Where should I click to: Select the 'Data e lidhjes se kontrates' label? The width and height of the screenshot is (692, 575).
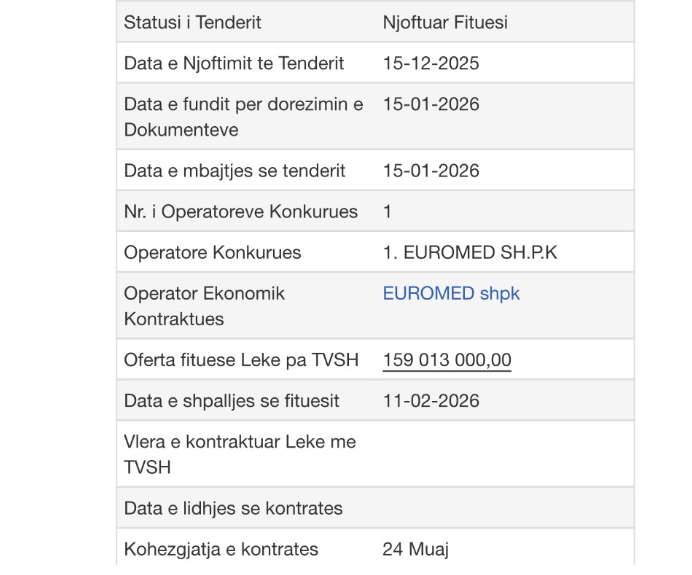(x=233, y=508)
